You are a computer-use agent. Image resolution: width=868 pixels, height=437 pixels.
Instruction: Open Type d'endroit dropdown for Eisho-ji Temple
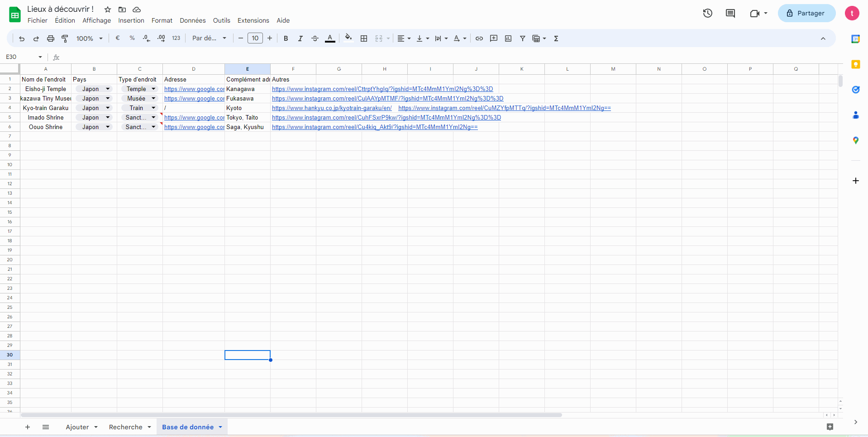tap(153, 89)
